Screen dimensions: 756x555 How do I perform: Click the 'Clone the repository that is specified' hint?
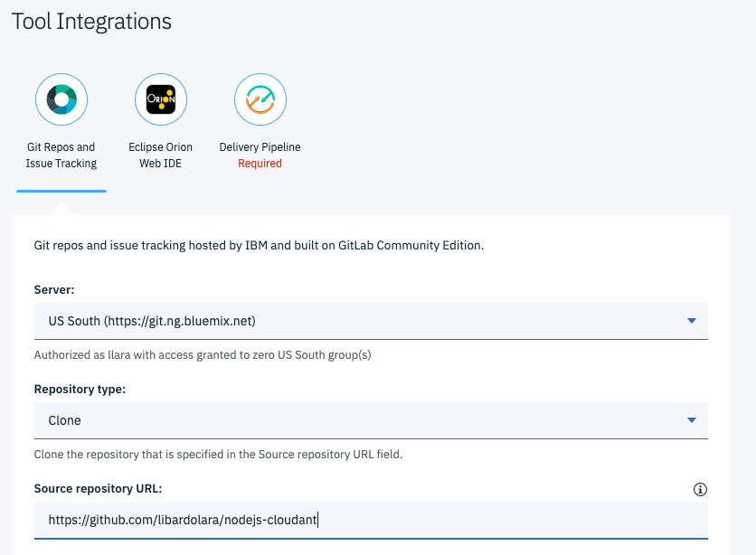pos(218,455)
